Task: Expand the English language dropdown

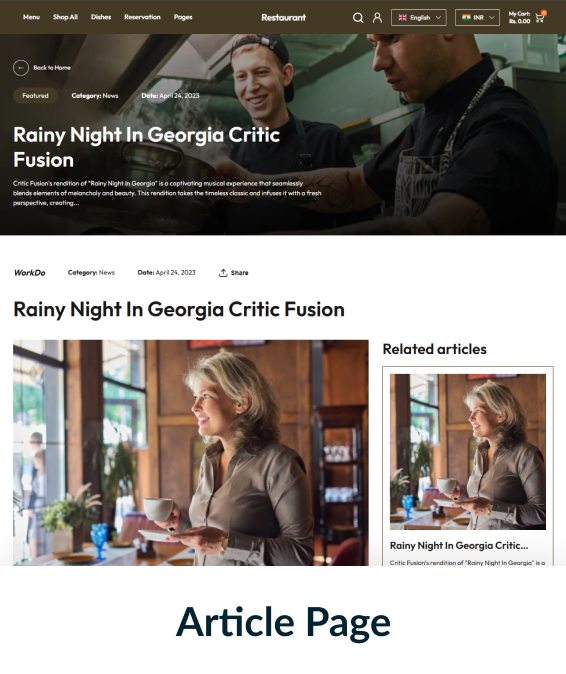Action: click(419, 18)
